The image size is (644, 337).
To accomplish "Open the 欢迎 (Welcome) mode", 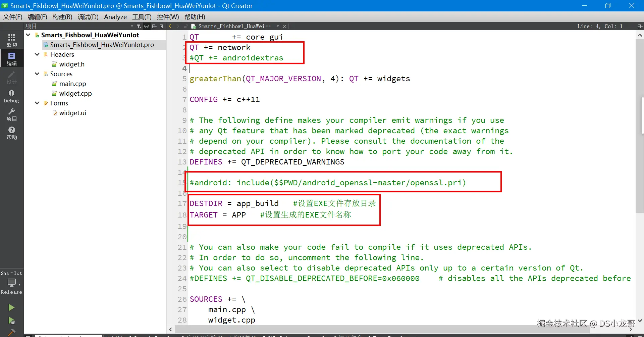I will click(x=12, y=40).
